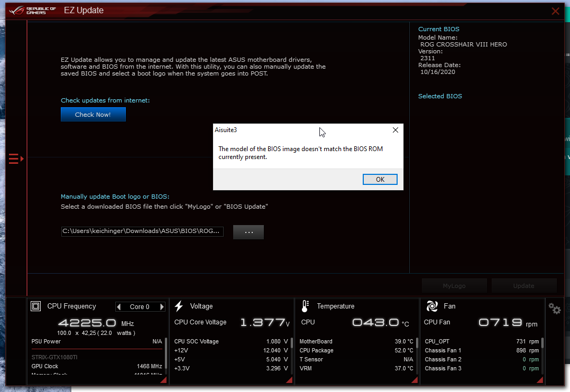Click the Check Now! button
The width and height of the screenshot is (570, 392).
93,115
